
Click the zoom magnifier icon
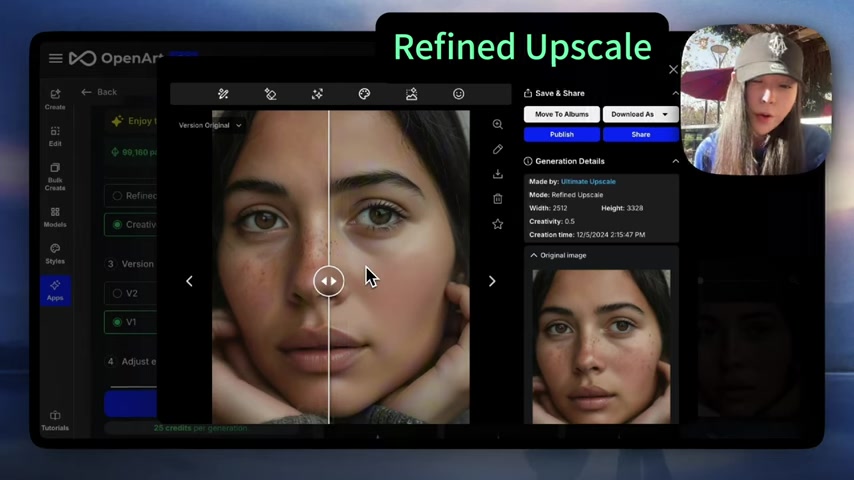click(497, 125)
